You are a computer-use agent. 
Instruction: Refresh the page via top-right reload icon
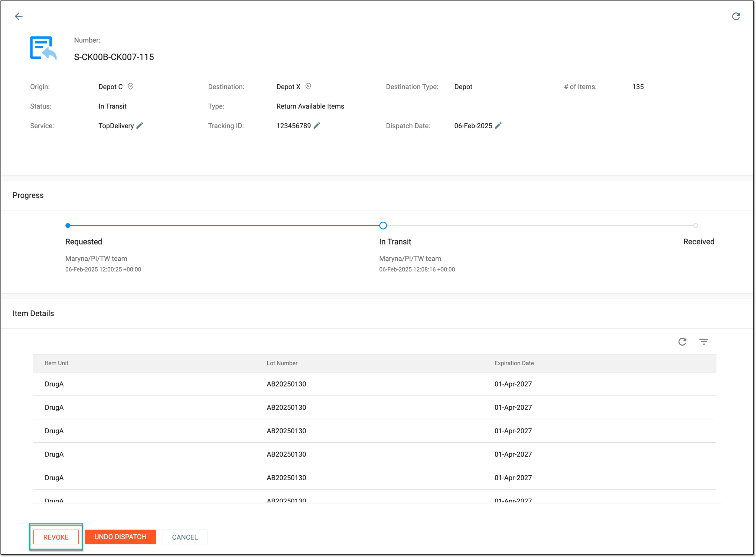pyautogui.click(x=736, y=16)
